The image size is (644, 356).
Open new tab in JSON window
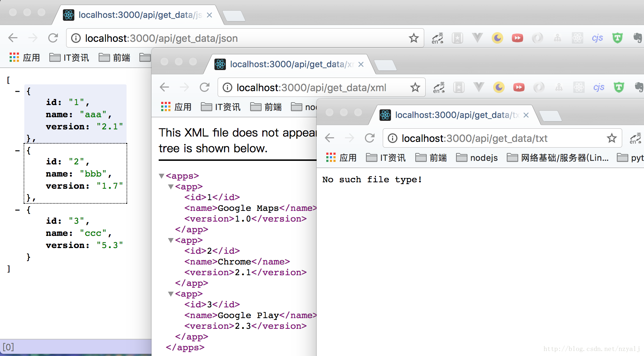point(234,16)
